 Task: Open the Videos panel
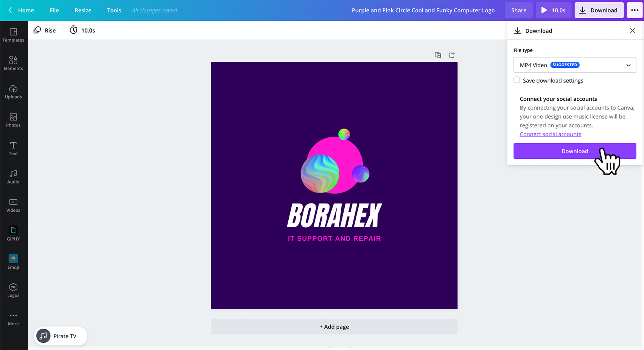click(14, 205)
